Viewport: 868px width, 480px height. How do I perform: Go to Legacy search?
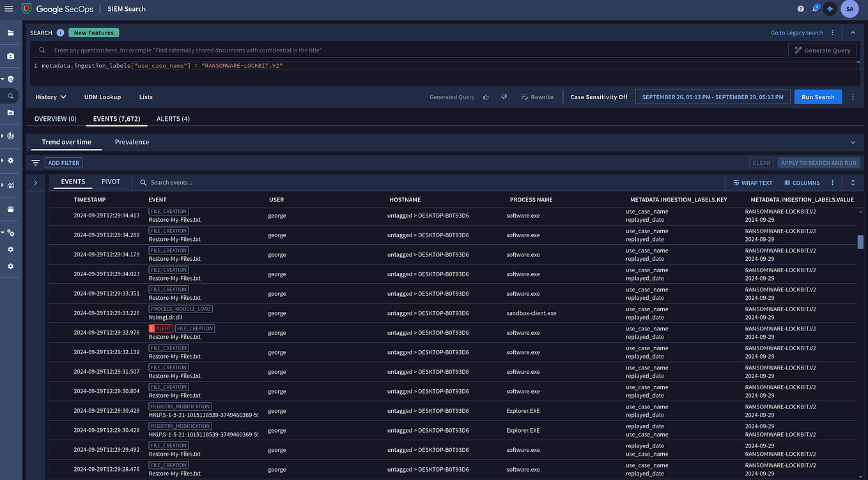pos(796,32)
